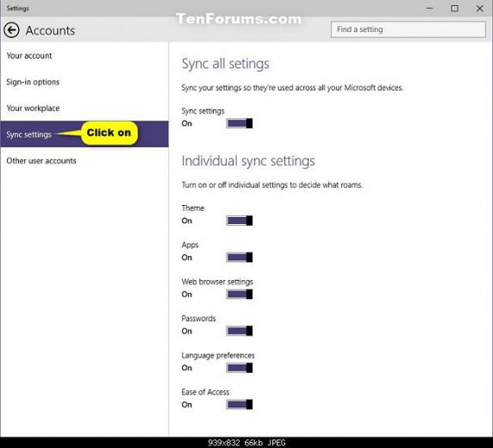Maximize the Settings window
493x448 pixels.
coord(454,9)
